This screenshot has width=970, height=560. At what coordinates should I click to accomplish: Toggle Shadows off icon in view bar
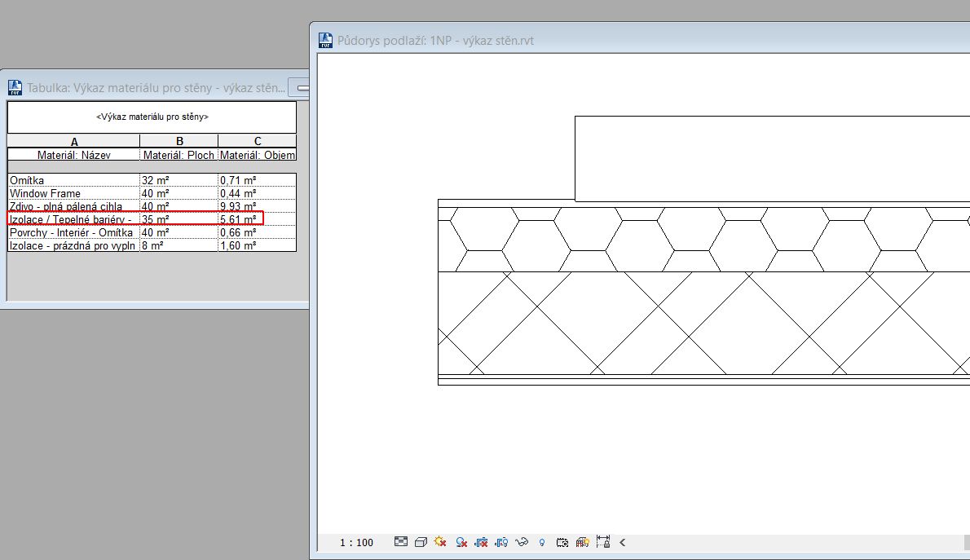[x=461, y=541]
